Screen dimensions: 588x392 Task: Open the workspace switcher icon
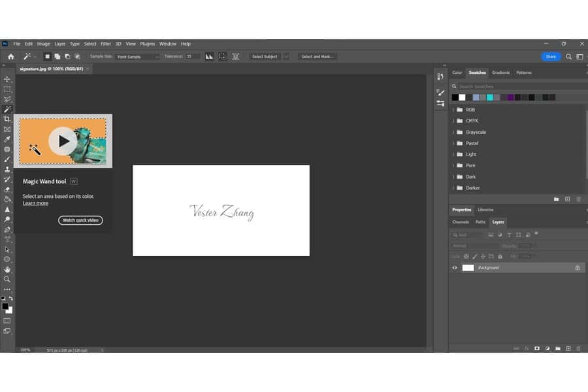pyautogui.click(x=580, y=57)
